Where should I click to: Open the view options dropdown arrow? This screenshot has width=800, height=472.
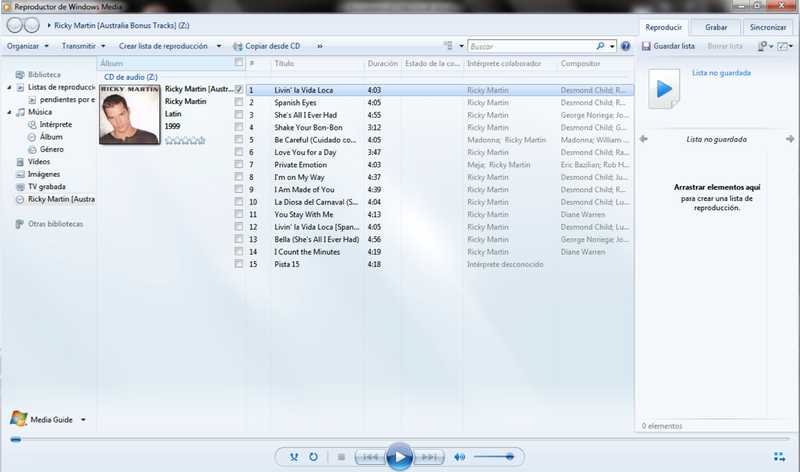pyautogui.click(x=461, y=46)
